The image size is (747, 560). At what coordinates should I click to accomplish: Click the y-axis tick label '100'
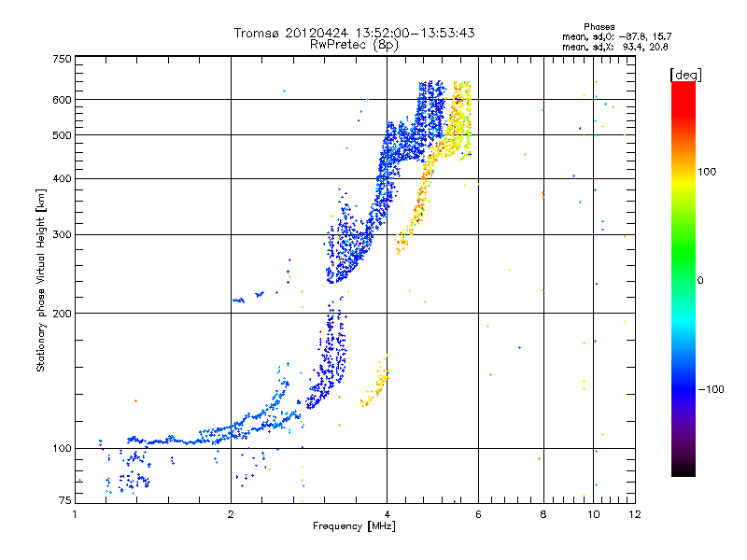pos(62,449)
